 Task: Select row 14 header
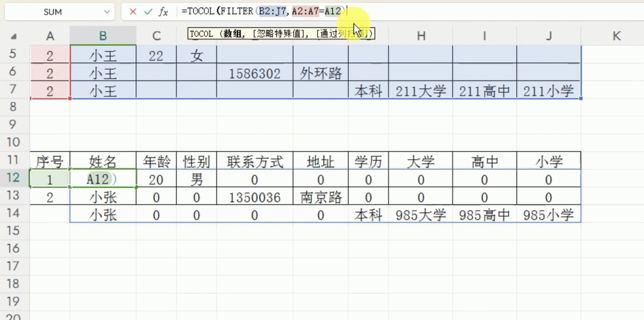[14, 214]
